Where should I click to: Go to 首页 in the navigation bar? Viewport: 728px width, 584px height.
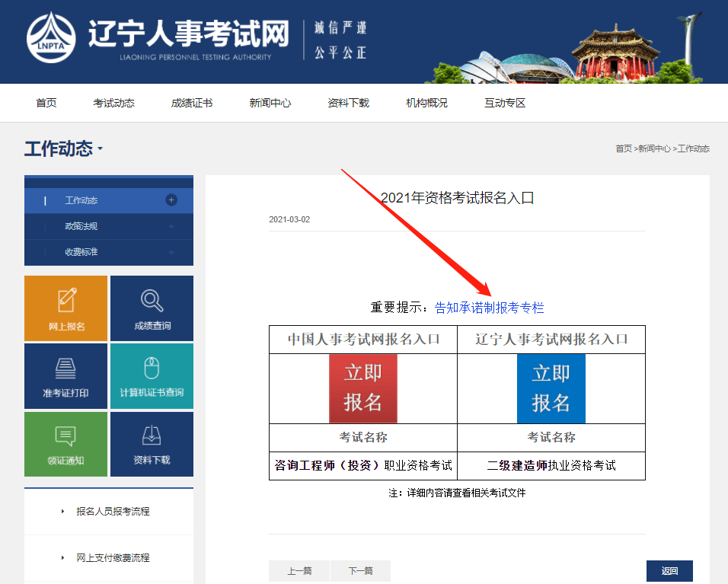(46, 103)
